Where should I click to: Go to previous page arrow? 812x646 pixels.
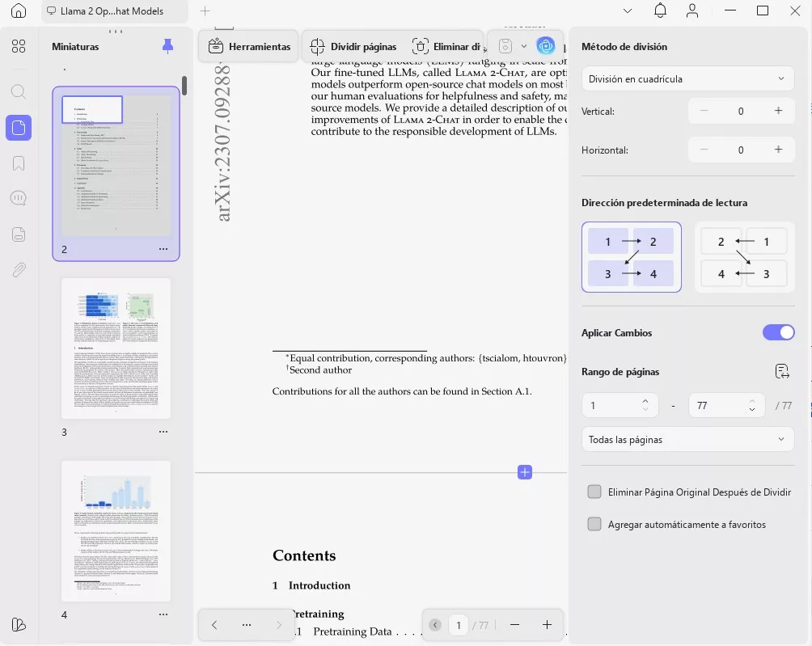[214, 625]
